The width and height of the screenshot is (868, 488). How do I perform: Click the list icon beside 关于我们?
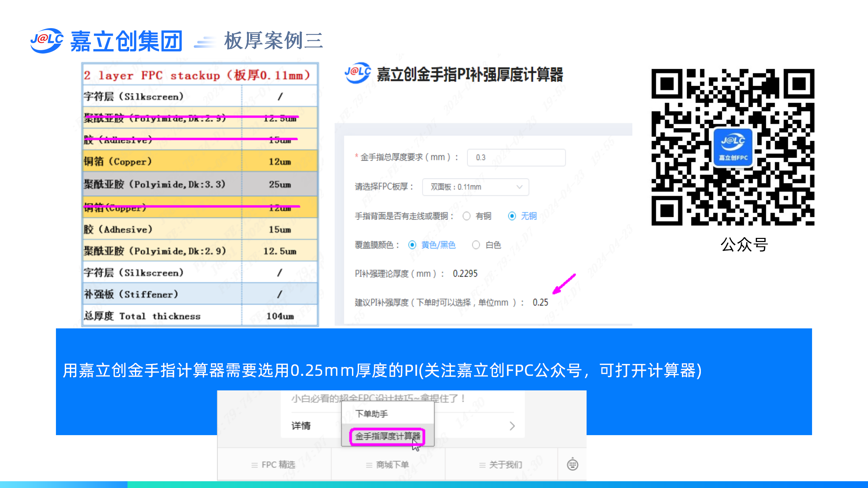[x=482, y=465]
